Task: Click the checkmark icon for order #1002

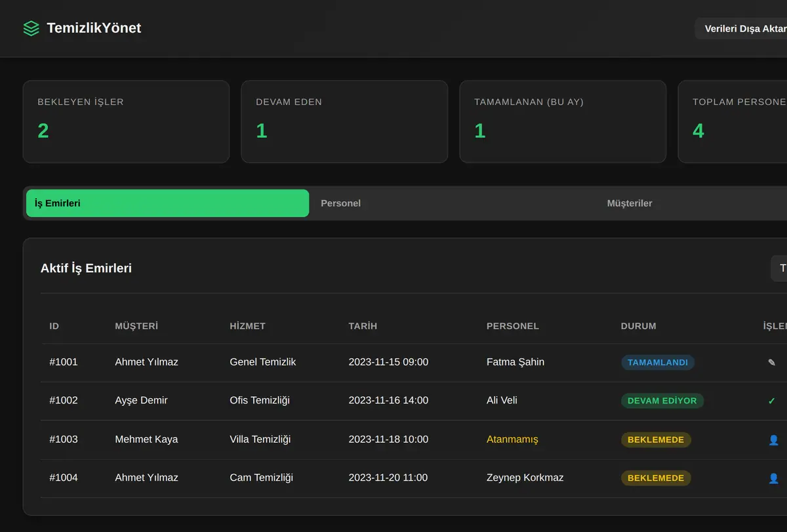Action: [x=771, y=401]
